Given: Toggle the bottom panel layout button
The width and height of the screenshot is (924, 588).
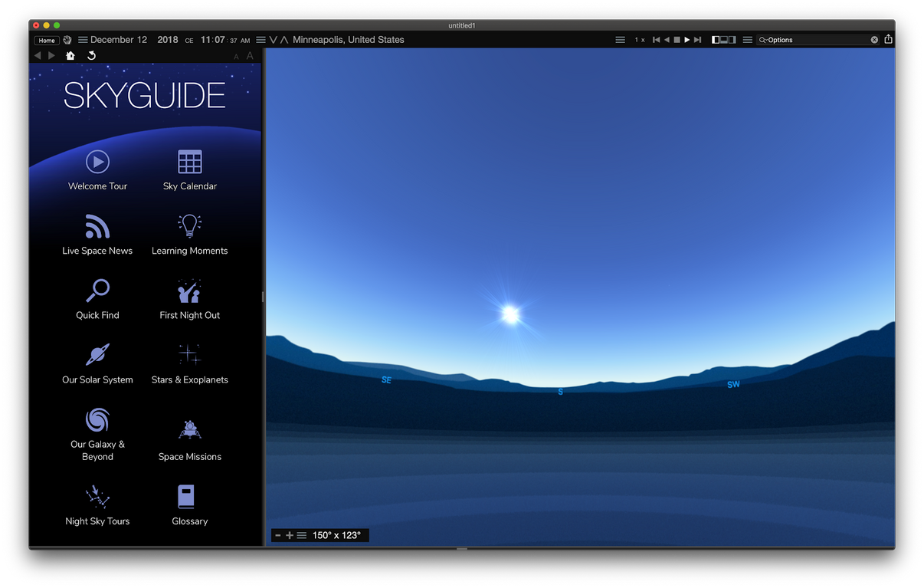Looking at the screenshot, I should [x=724, y=40].
